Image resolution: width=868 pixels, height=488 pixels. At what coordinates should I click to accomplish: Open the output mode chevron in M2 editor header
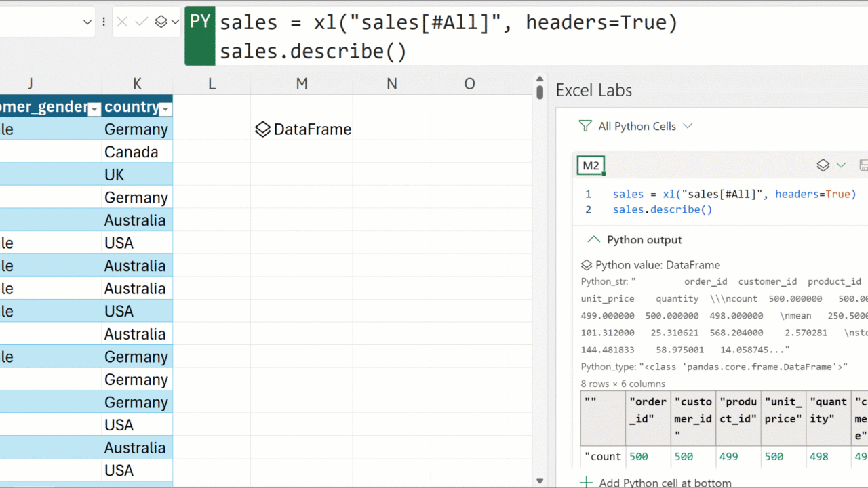(841, 165)
